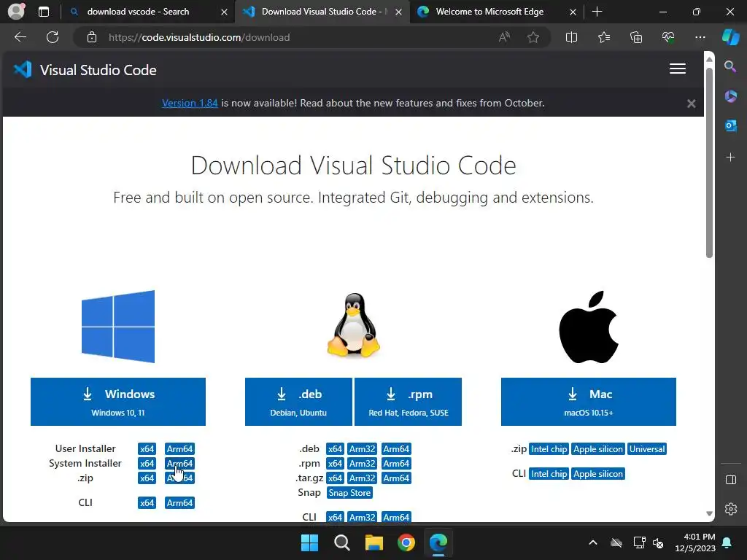747x560 pixels.
Task: Select Mac CLI Apple silicon
Action: 598,474
